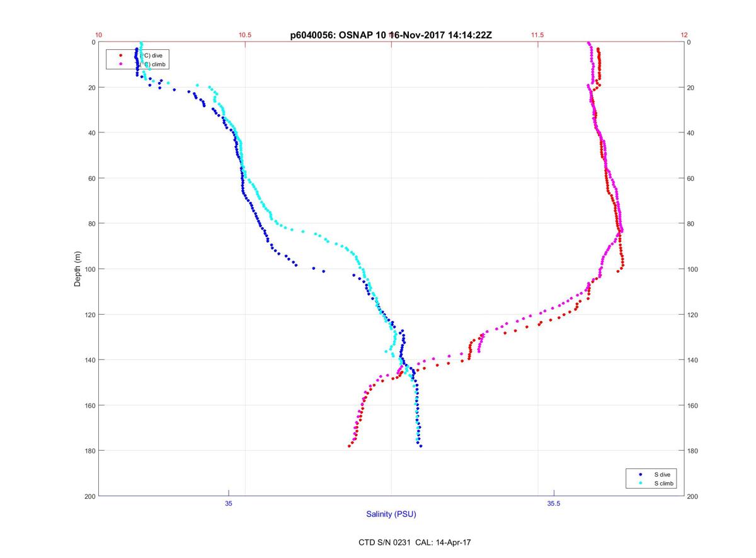Click the 20 tick on left depth axis

[x=91, y=88]
